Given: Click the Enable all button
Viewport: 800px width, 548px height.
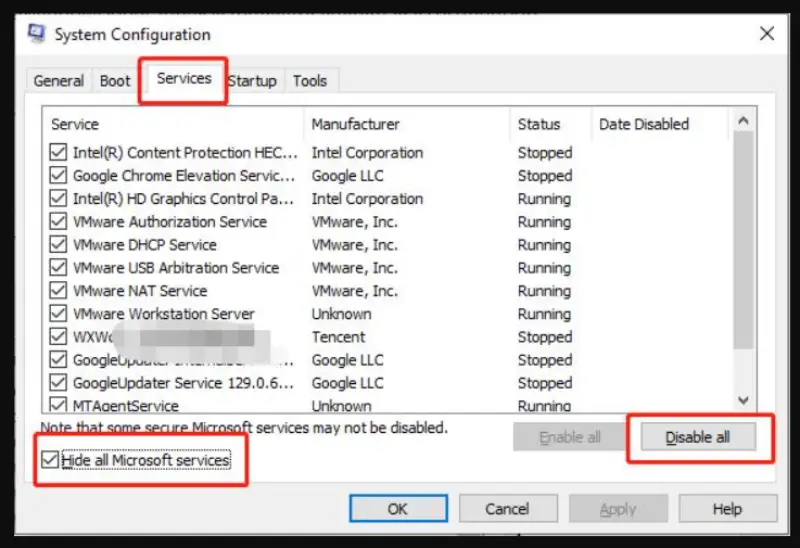Looking at the screenshot, I should tap(569, 437).
